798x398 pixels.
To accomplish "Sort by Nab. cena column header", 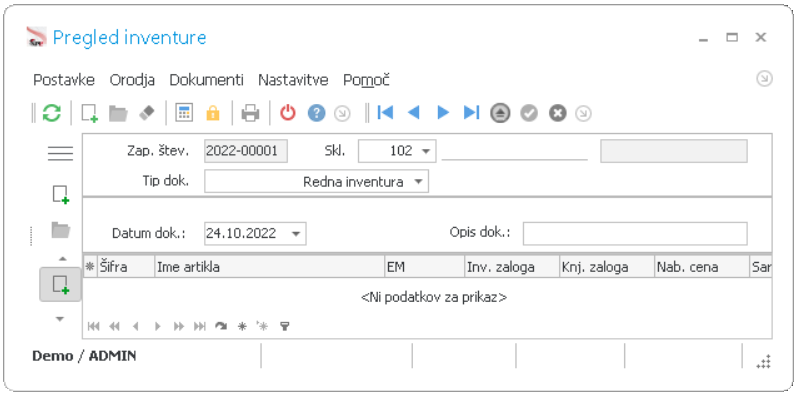I will [x=702, y=267].
